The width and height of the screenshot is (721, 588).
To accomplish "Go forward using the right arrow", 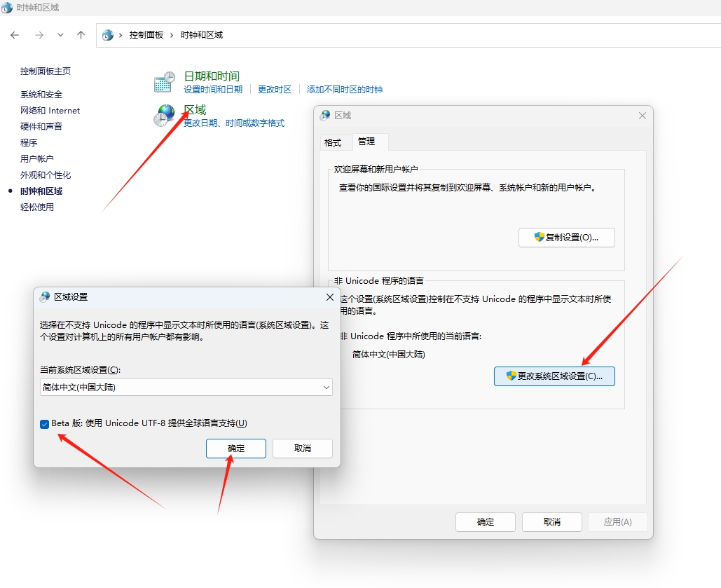I will pyautogui.click(x=39, y=35).
